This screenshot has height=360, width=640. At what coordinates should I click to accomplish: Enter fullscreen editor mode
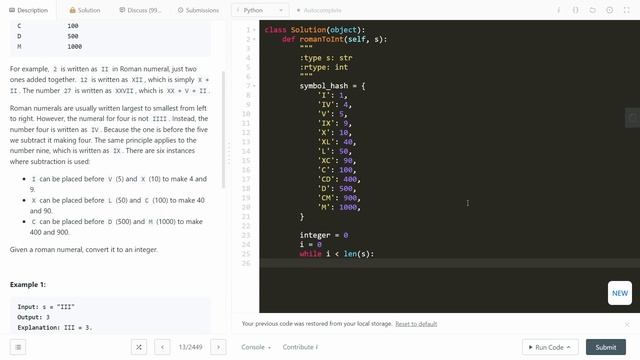point(627,10)
